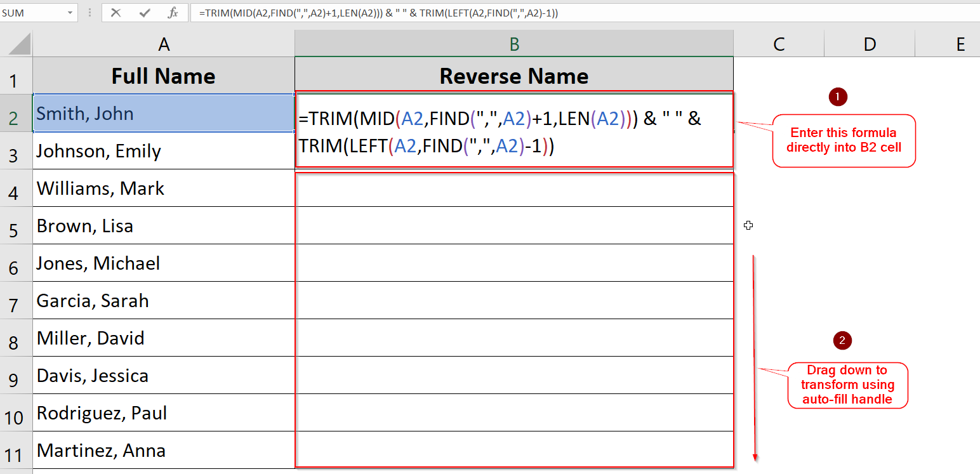Select row 4 header
The width and height of the screenshot is (980, 474).
coord(16,188)
